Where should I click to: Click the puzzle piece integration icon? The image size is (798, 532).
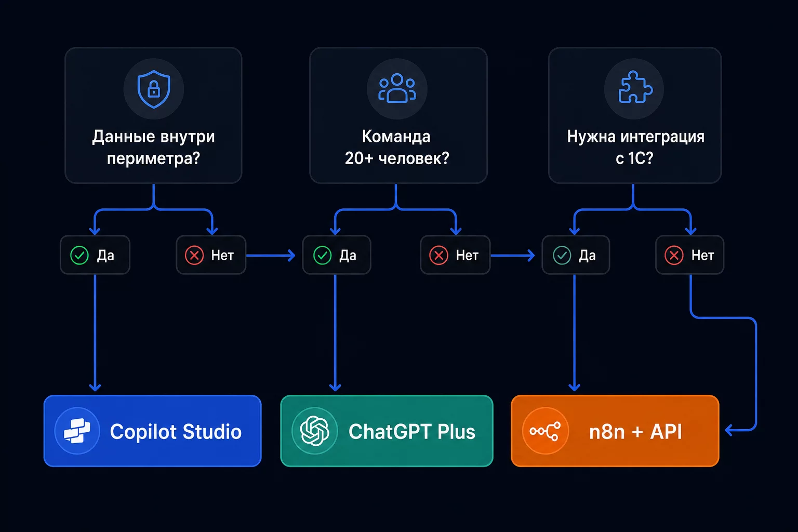click(635, 87)
